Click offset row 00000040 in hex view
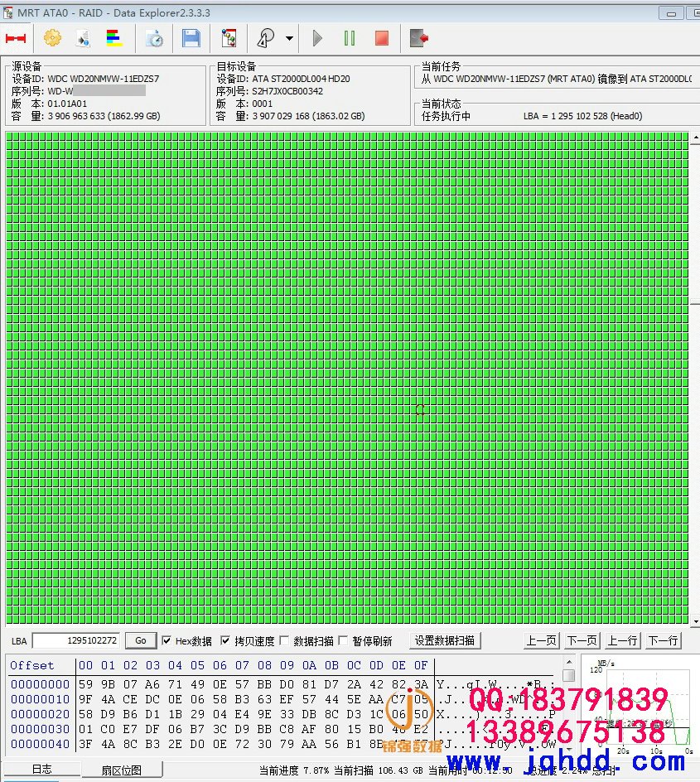The image size is (700, 782). pyautogui.click(x=282, y=744)
